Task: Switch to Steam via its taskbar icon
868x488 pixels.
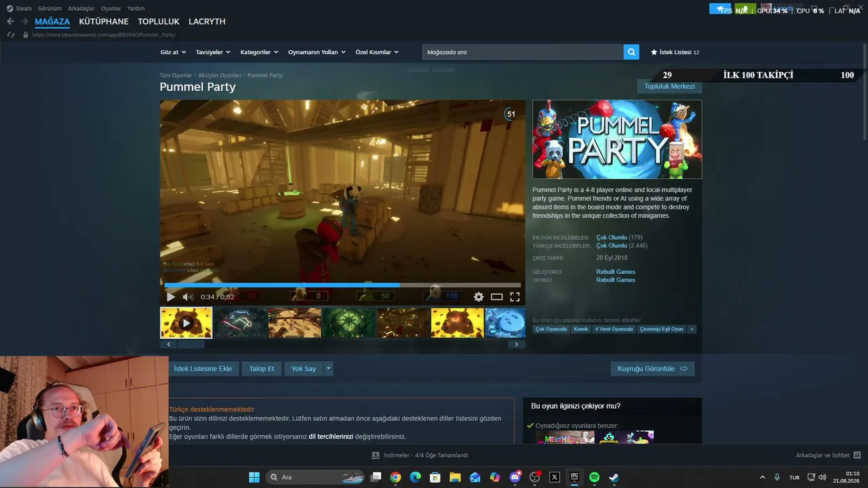Action: [x=614, y=477]
